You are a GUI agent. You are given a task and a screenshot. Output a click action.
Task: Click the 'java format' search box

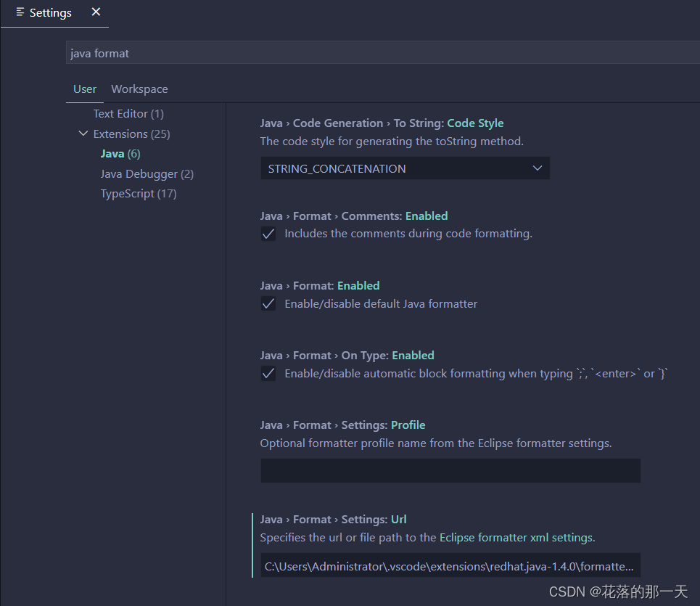click(382, 53)
